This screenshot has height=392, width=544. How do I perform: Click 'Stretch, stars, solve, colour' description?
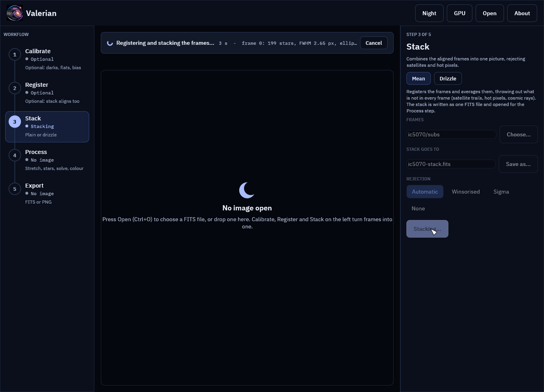[x=54, y=168]
